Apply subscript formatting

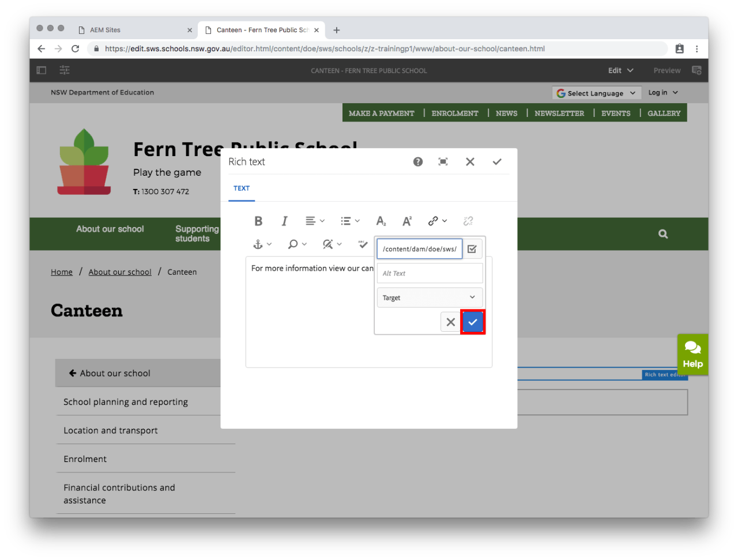pyautogui.click(x=381, y=221)
